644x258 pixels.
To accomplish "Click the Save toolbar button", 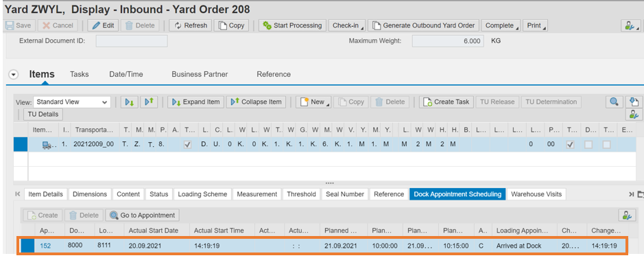I will pyautogui.click(x=19, y=25).
